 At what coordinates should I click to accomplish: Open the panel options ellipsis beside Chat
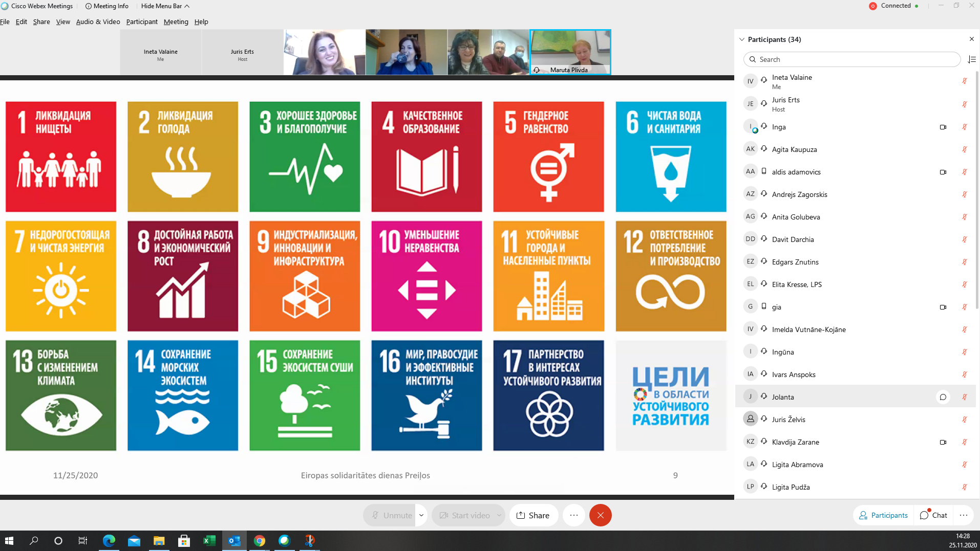click(x=963, y=515)
